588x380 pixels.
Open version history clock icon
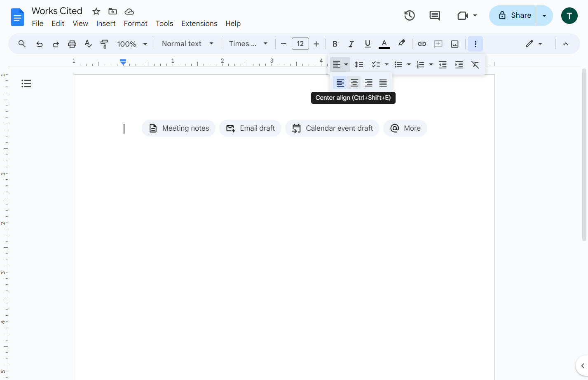(410, 16)
